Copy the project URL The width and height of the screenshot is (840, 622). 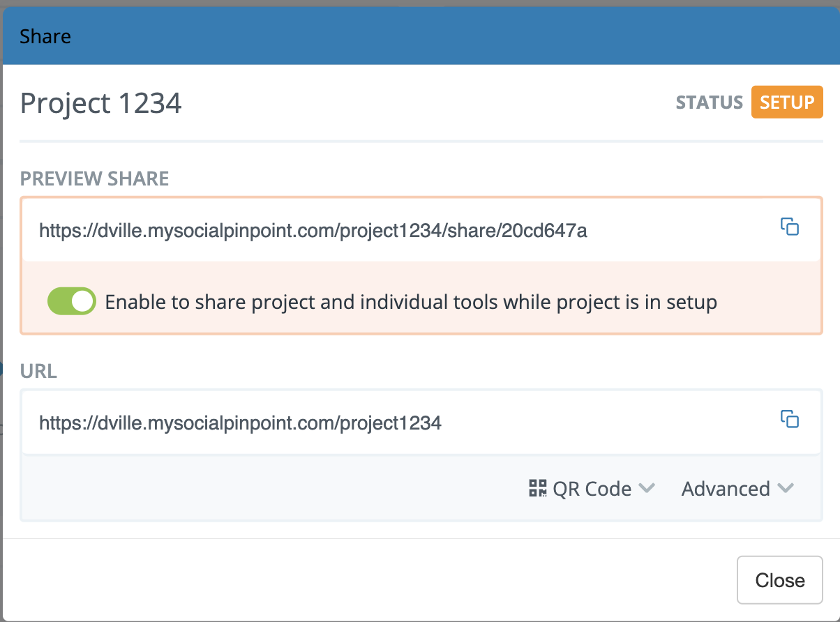pyautogui.click(x=789, y=419)
